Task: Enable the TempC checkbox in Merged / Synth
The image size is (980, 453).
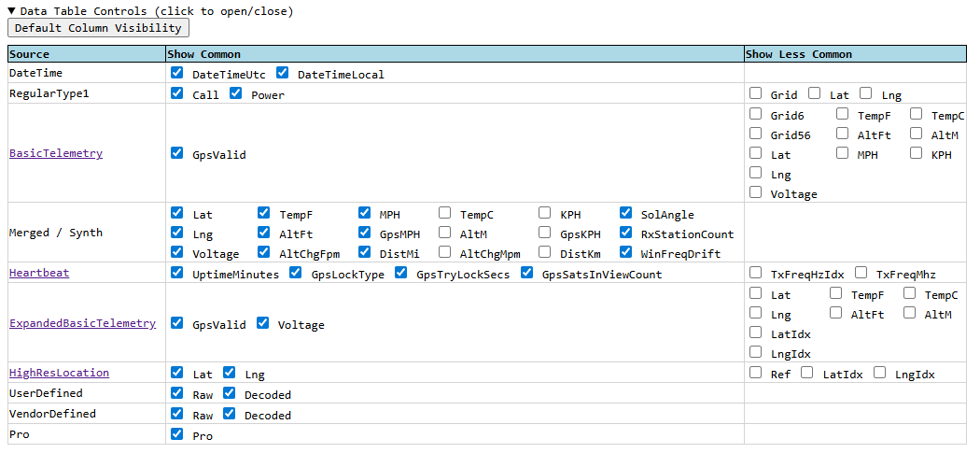Action: tap(445, 213)
